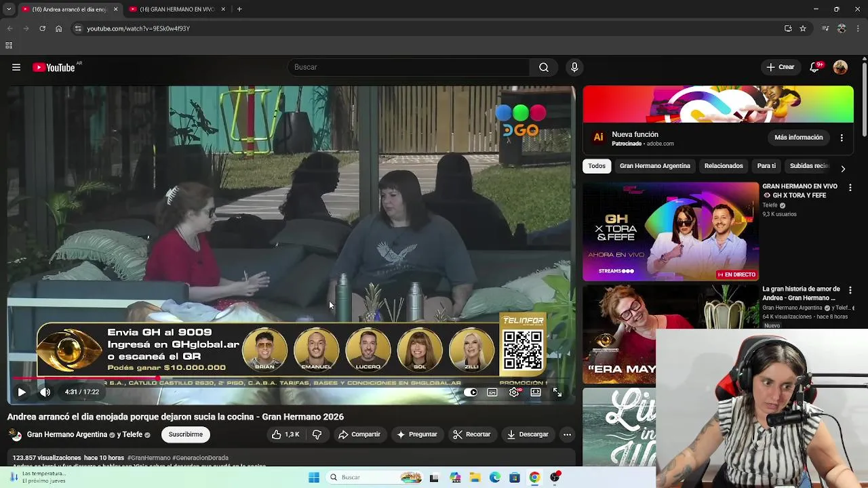This screenshot has width=868, height=488.
Task: Open the Windows Start menu
Action: (x=314, y=477)
